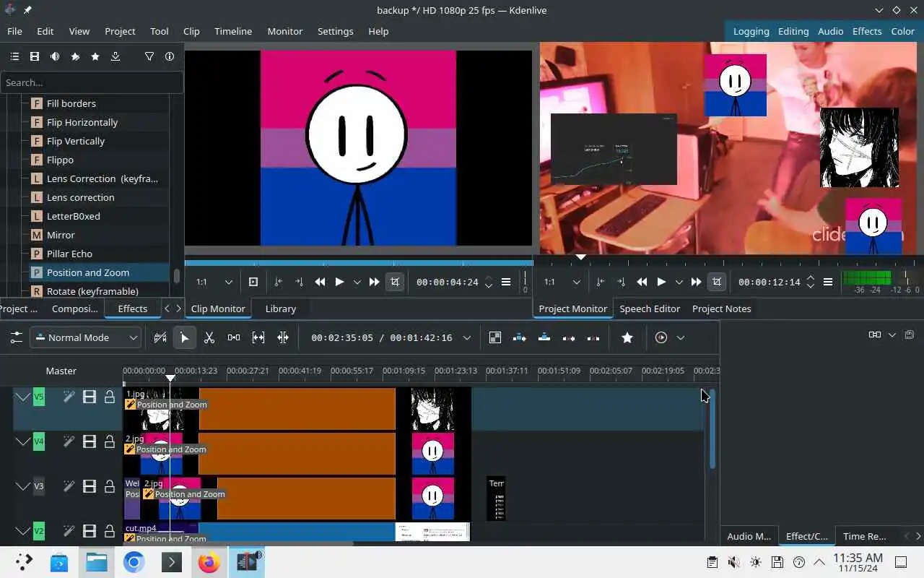924x578 pixels.
Task: Open the Project Notes tab
Action: [x=721, y=309]
